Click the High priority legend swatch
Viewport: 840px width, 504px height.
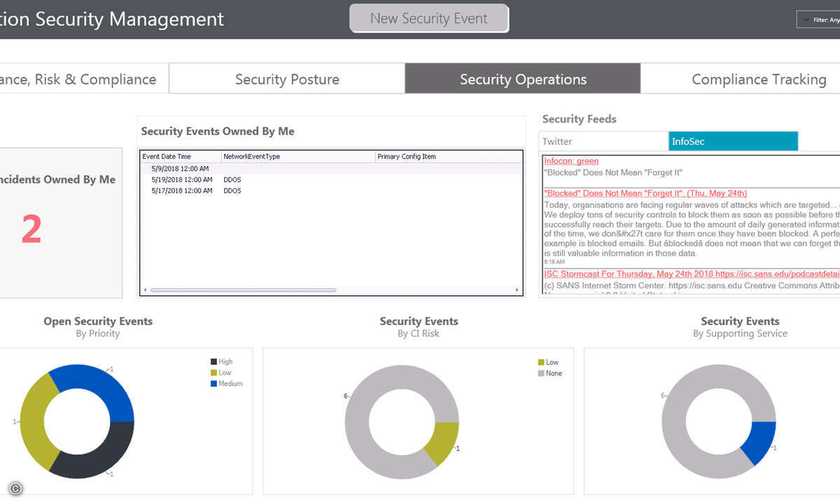(x=213, y=362)
